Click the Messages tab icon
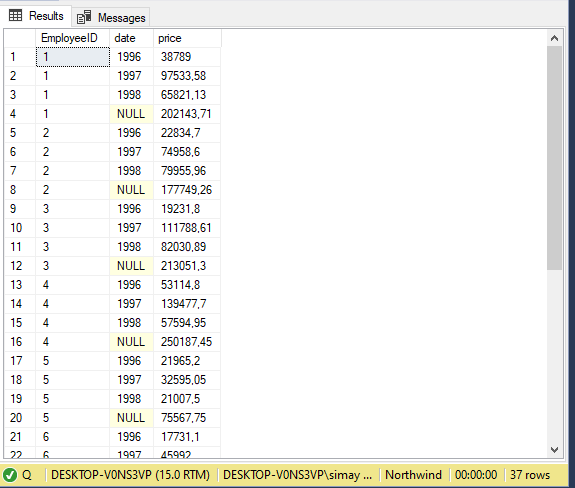This screenshot has width=575, height=488. tap(84, 17)
